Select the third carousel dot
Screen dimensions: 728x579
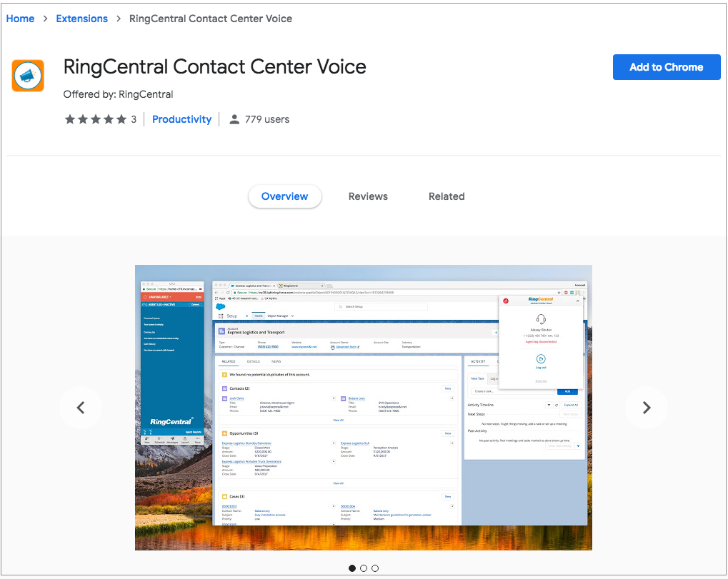[375, 568]
